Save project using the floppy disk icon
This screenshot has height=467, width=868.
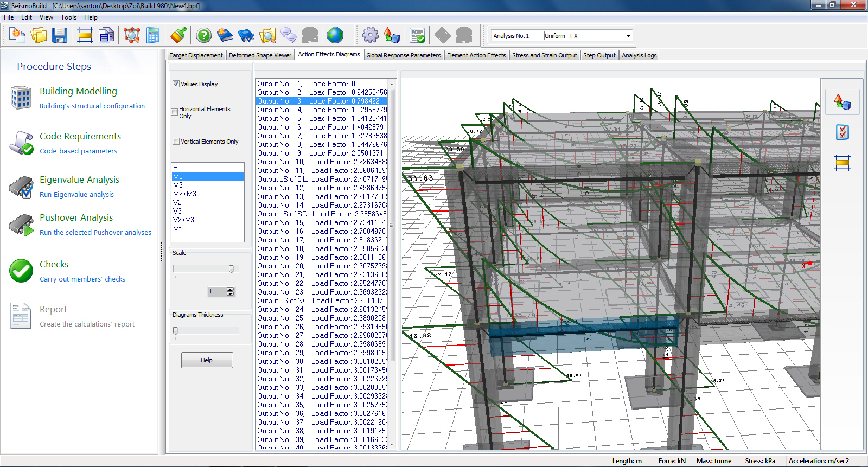[x=60, y=36]
